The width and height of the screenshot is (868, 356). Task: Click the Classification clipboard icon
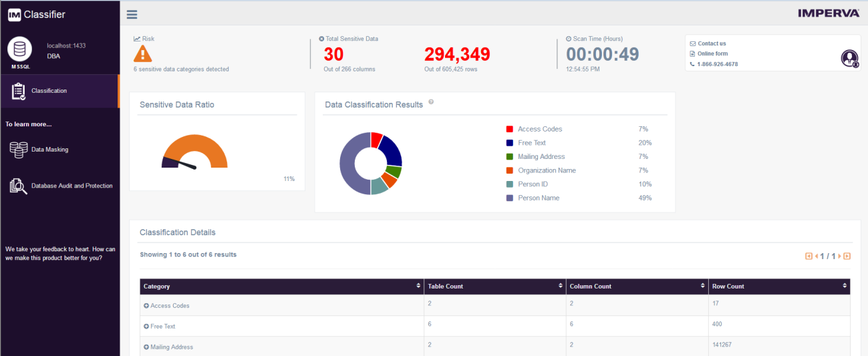pyautogui.click(x=18, y=92)
